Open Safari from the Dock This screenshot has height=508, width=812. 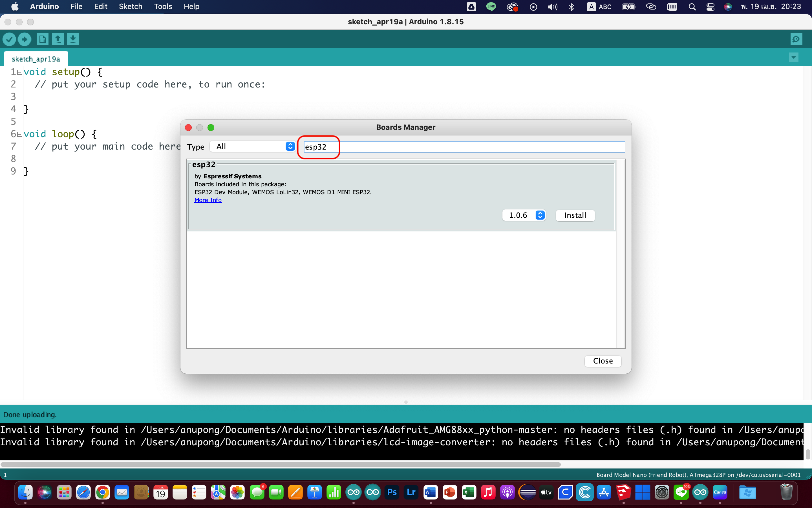(x=83, y=492)
